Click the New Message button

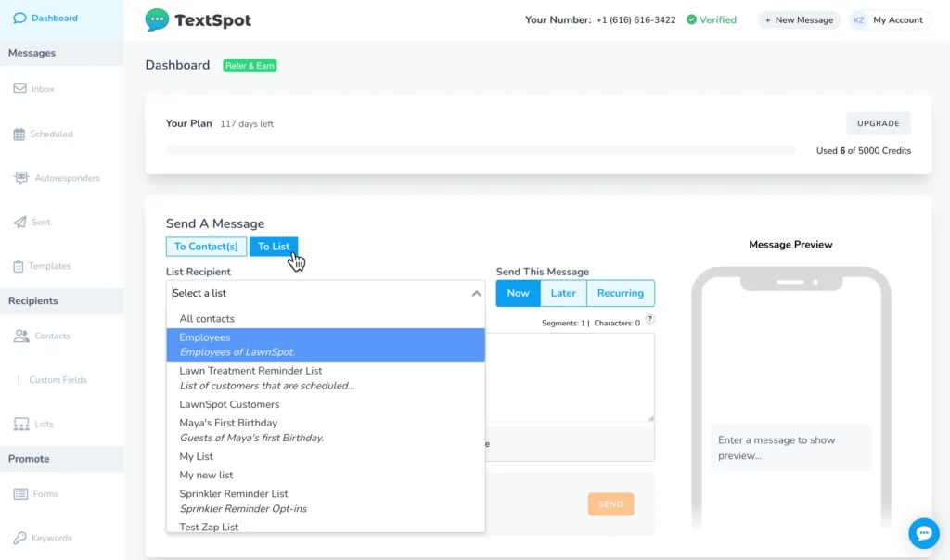pos(799,20)
